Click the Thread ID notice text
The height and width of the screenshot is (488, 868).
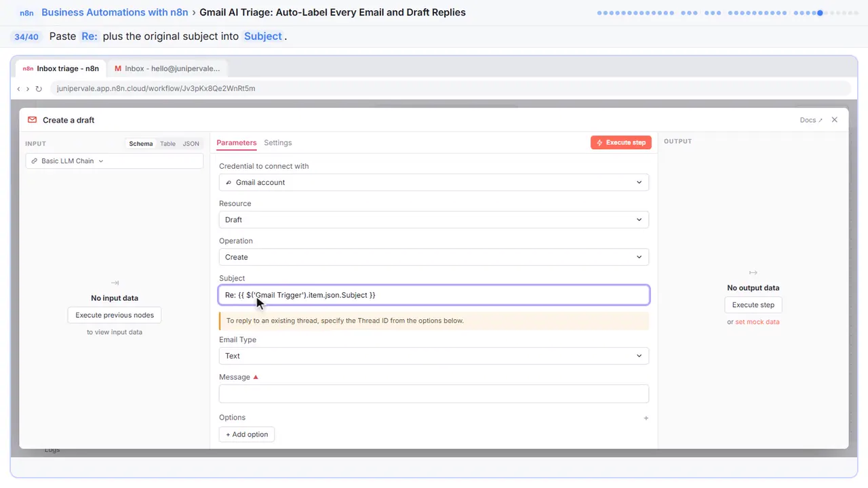point(345,321)
